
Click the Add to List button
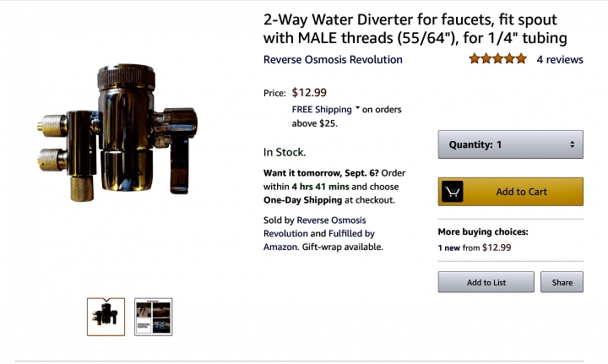(486, 282)
